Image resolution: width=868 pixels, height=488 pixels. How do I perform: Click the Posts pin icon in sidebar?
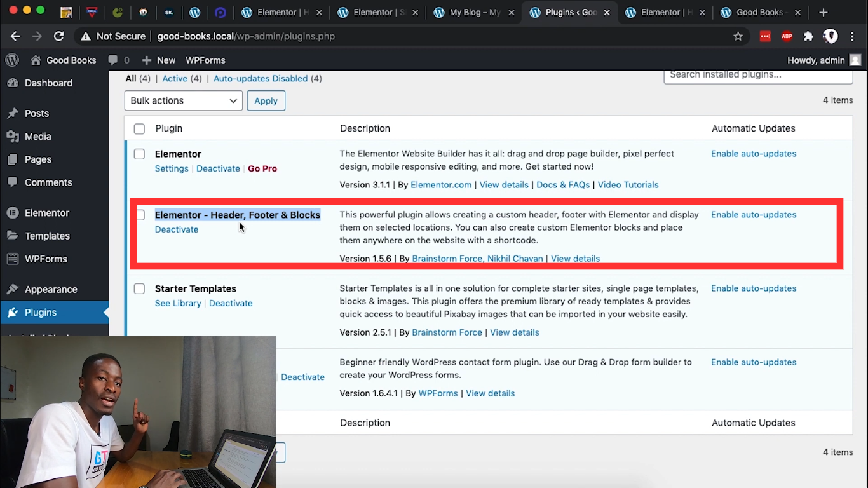coord(12,113)
